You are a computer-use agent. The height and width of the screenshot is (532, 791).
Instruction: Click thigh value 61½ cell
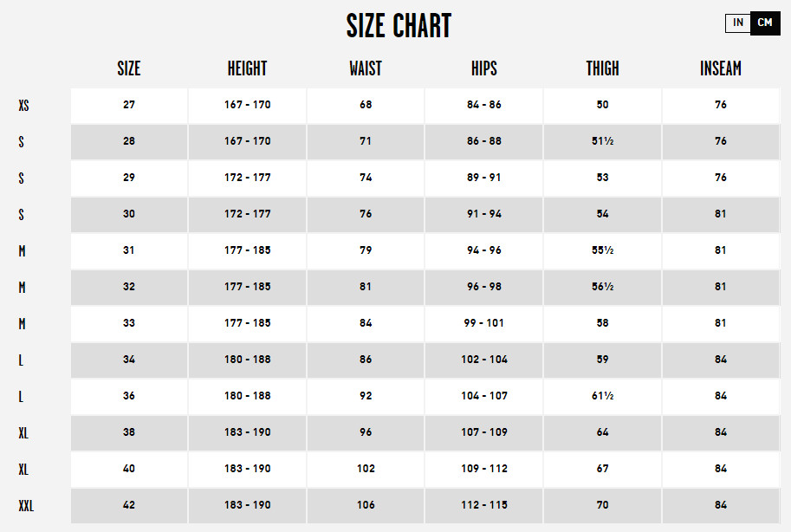(602, 396)
